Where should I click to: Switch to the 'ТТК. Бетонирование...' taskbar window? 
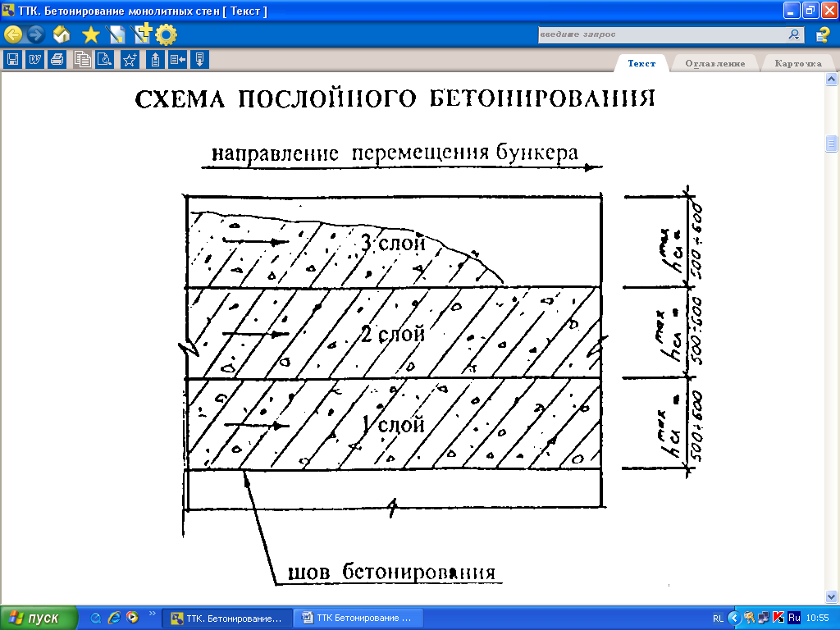(227, 619)
